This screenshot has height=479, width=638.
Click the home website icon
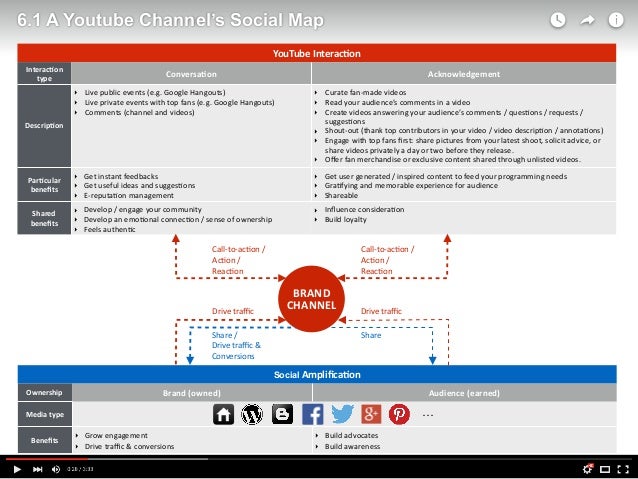click(x=223, y=415)
